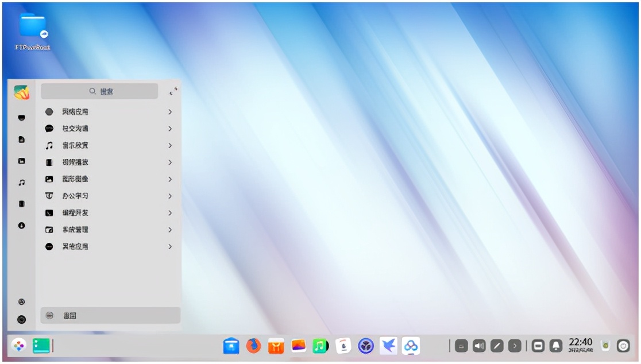641x364 pixels.
Task: Open the file manager in the dock
Action: [231, 346]
